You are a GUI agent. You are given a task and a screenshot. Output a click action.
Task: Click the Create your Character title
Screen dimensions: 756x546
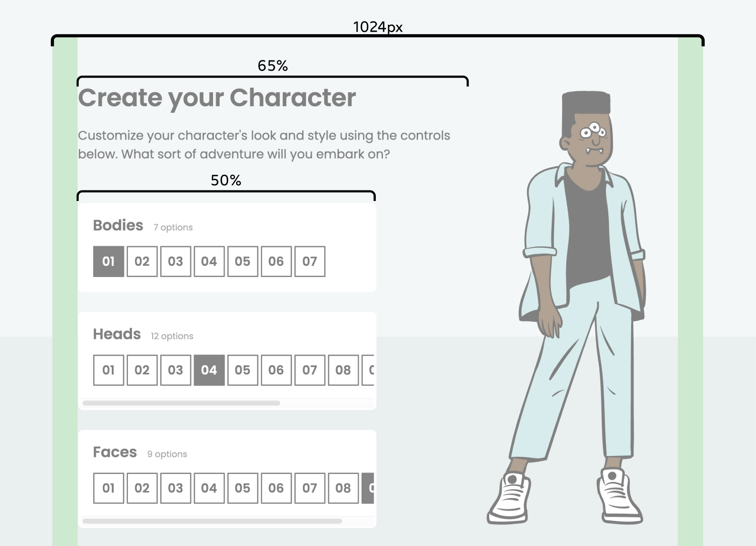(x=217, y=98)
